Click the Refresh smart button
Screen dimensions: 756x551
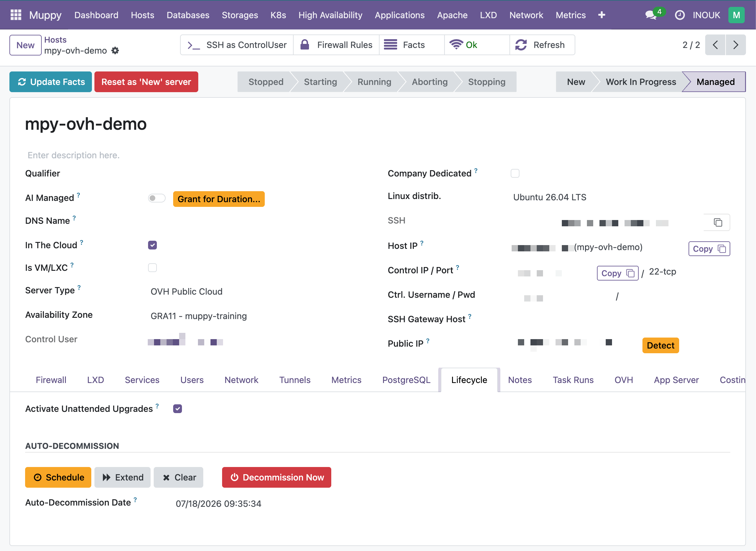542,45
